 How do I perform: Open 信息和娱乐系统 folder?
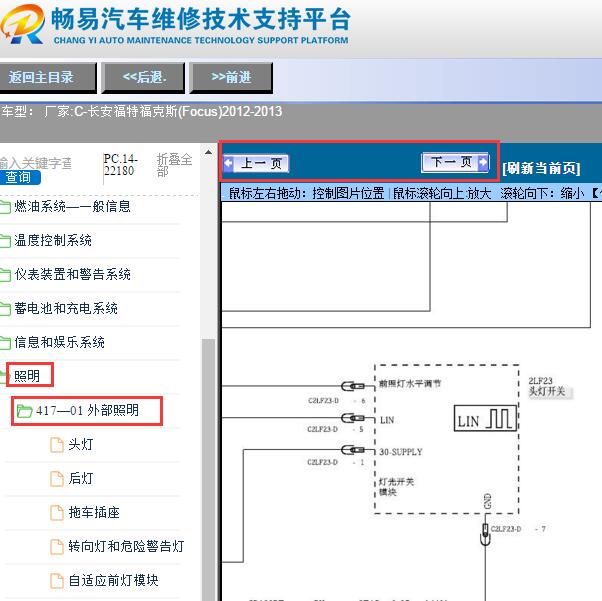pyautogui.click(x=60, y=342)
